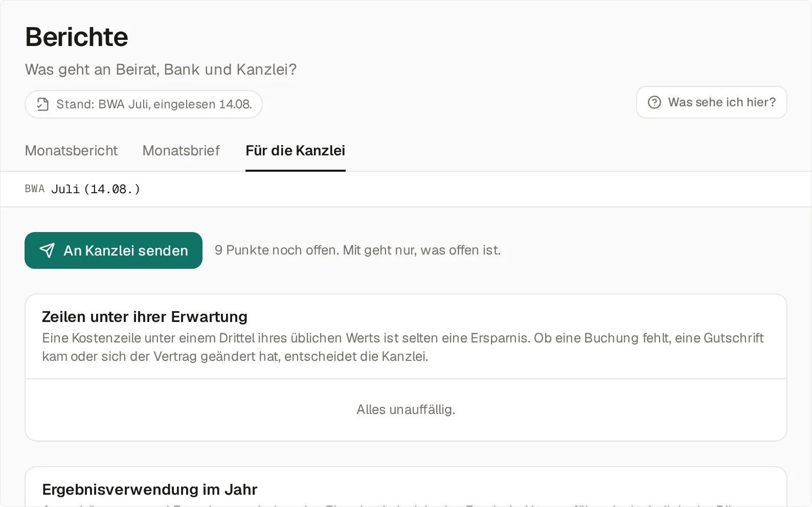Viewport: 812px width, 507px height.
Task: Open the Was sehe ich hier? help
Action: pos(711,102)
